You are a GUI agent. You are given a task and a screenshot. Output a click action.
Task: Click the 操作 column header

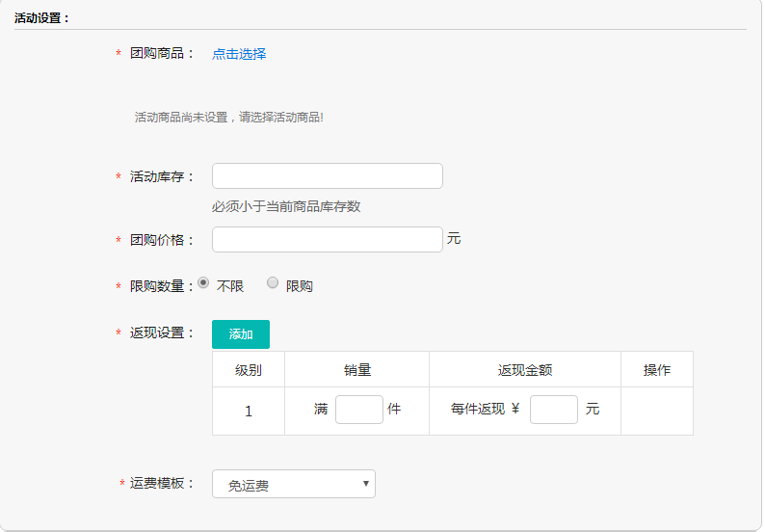(656, 370)
